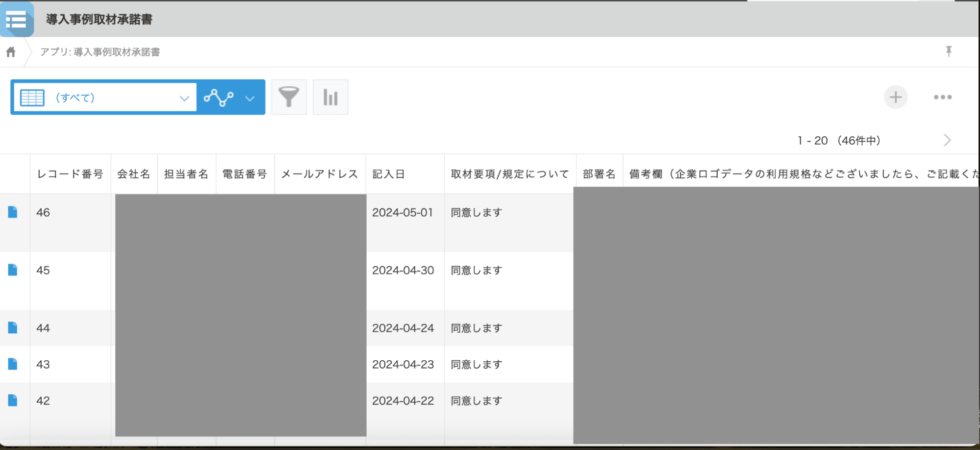
Task: Open the bar chart aggregate icon
Action: pyautogui.click(x=330, y=97)
